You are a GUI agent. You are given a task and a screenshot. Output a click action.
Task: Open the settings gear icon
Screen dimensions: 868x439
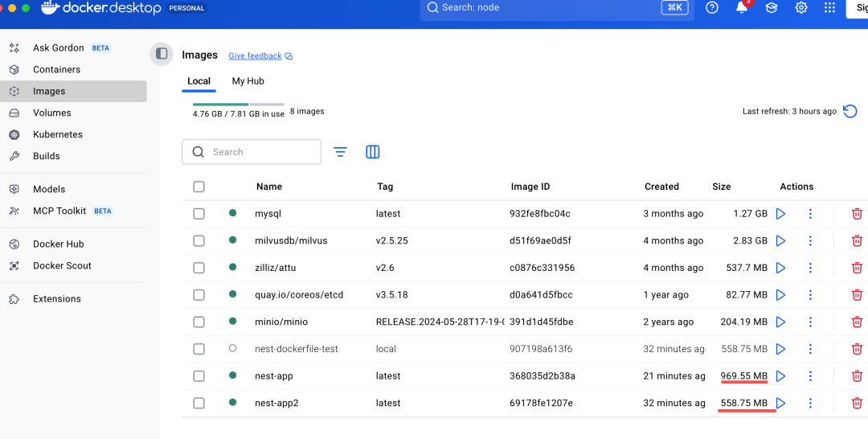click(801, 8)
